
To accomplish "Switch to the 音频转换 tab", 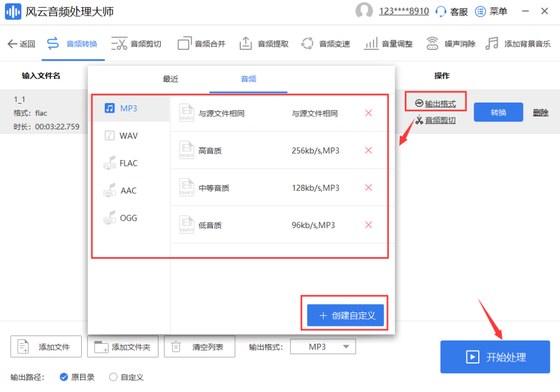I will point(73,44).
